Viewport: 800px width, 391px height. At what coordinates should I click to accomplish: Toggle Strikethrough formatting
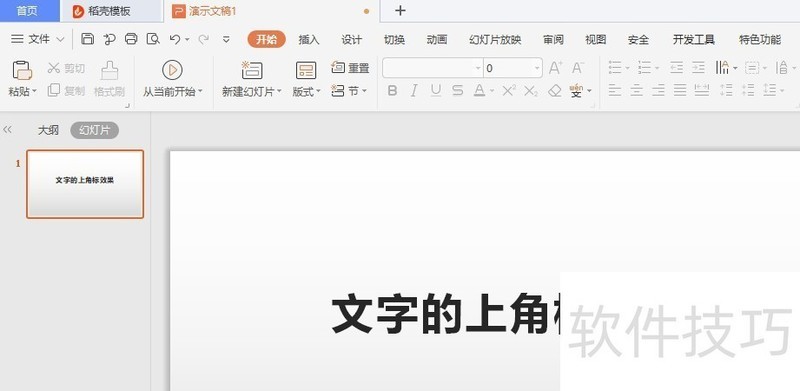click(458, 91)
